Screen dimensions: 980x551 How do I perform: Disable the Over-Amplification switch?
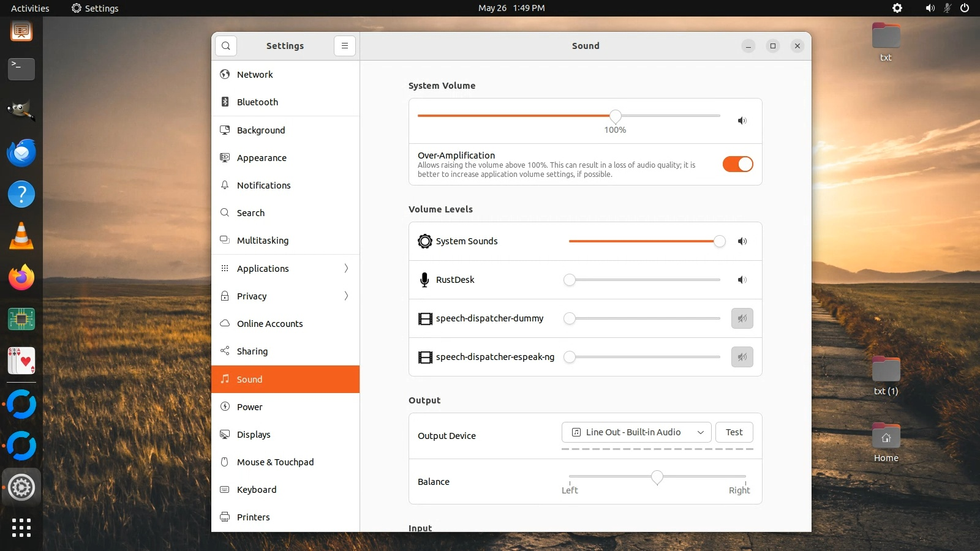737,164
